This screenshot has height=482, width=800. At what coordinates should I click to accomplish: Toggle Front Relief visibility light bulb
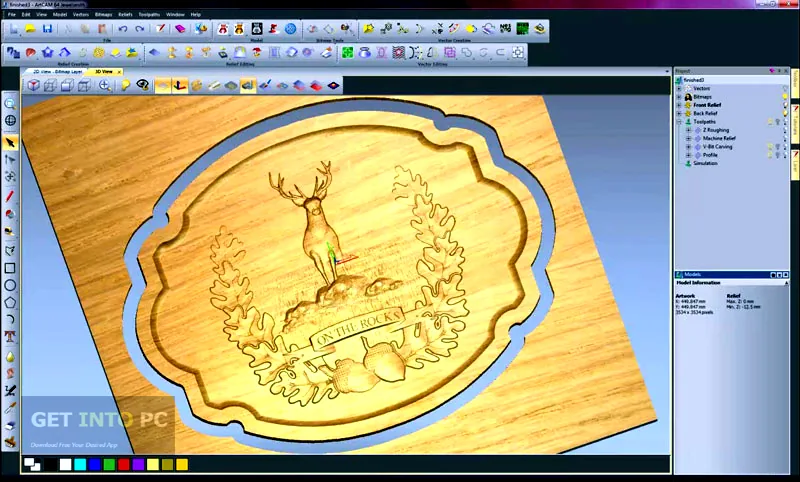tap(785, 105)
